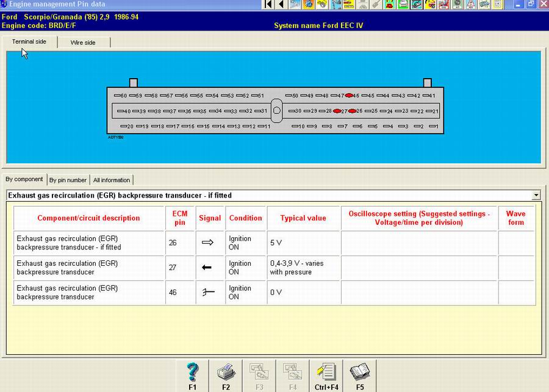The image size is (549, 392).
Task: Click the grey wrench toolbar icon
Action: click(x=376, y=4)
